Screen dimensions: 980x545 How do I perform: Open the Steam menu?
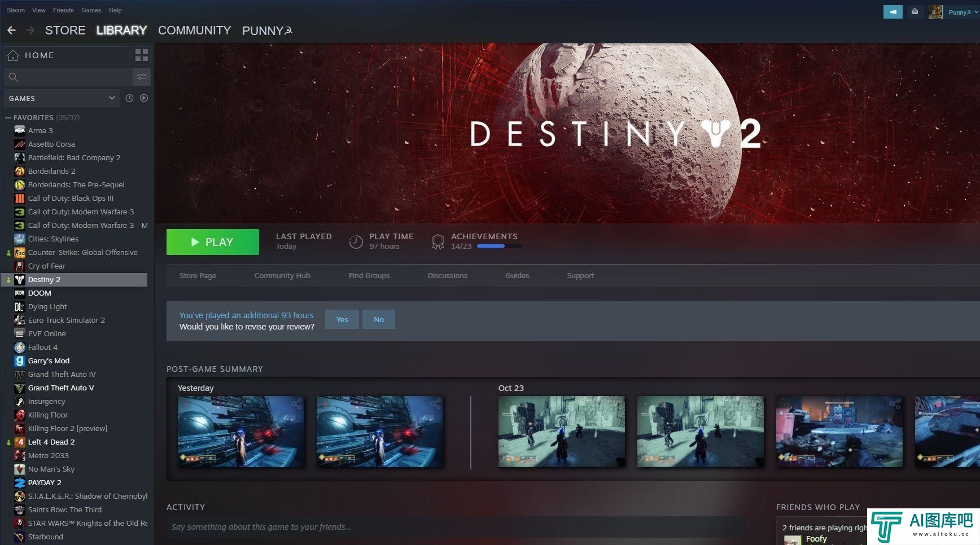click(16, 10)
